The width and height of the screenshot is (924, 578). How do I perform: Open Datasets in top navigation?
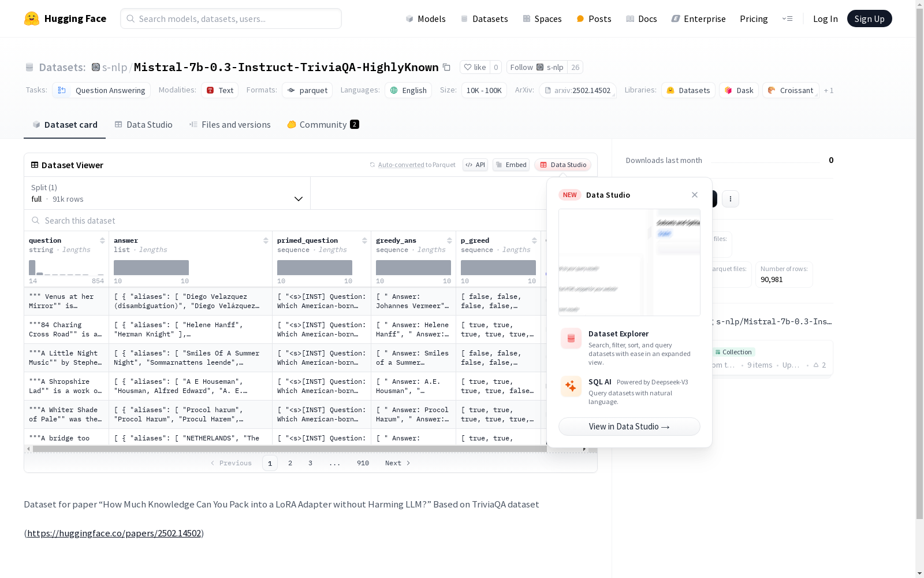pyautogui.click(x=484, y=18)
